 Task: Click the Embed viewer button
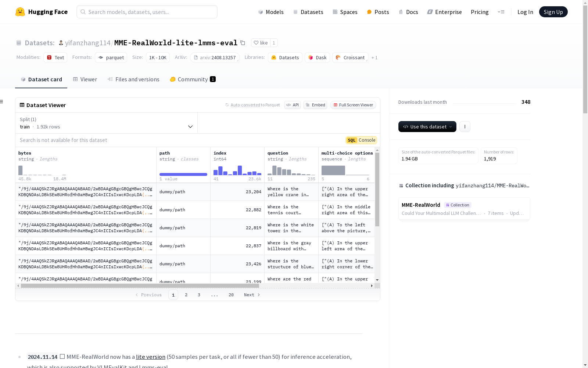point(315,105)
